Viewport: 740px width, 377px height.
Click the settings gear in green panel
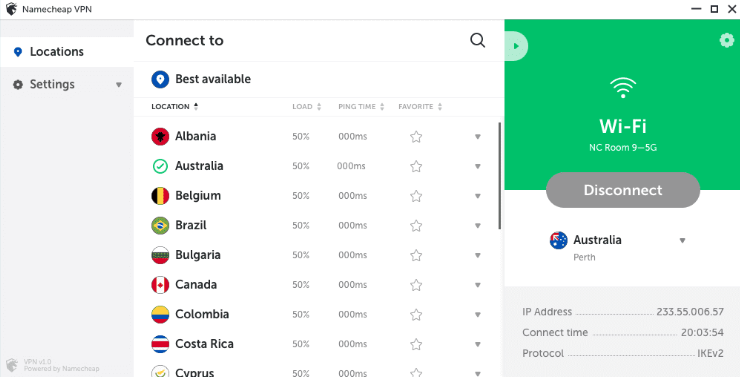726,41
